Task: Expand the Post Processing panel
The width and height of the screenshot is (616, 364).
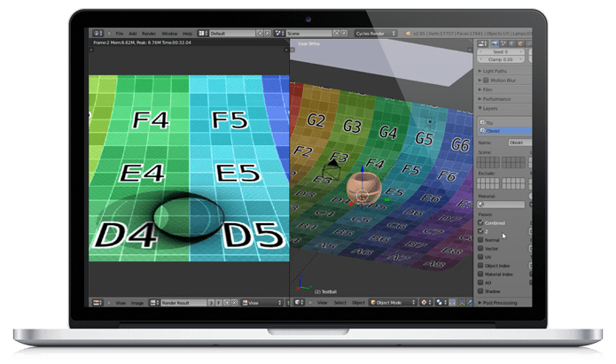Action: pyautogui.click(x=500, y=303)
